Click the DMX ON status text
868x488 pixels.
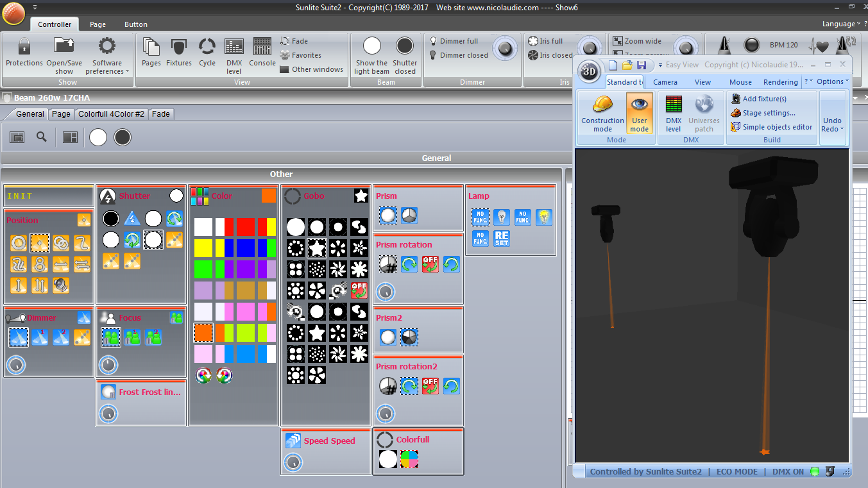click(x=788, y=472)
